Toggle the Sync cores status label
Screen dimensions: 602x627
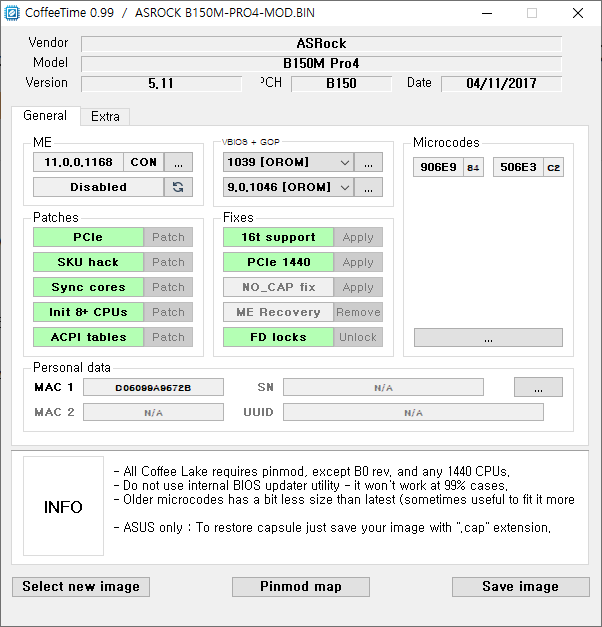tap(88, 287)
